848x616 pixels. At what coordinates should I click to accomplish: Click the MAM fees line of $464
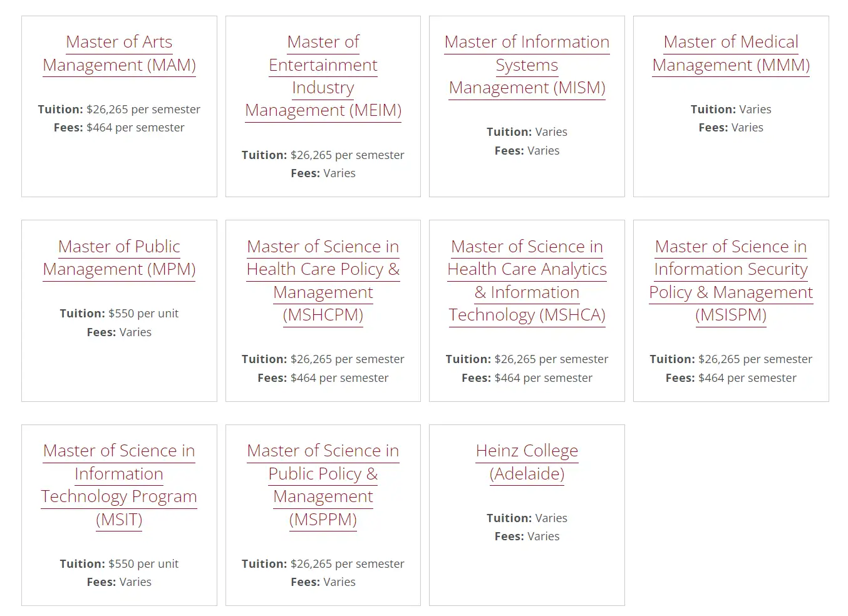[119, 128]
